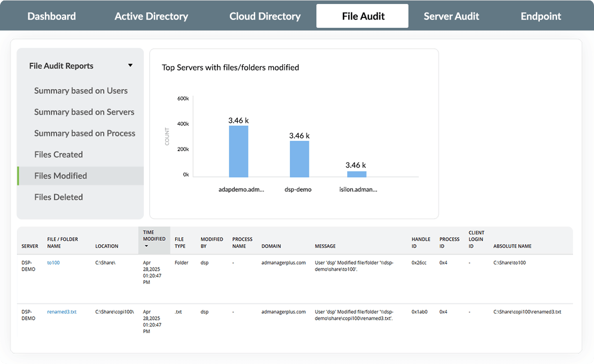Select the Files Created report

tap(58, 154)
